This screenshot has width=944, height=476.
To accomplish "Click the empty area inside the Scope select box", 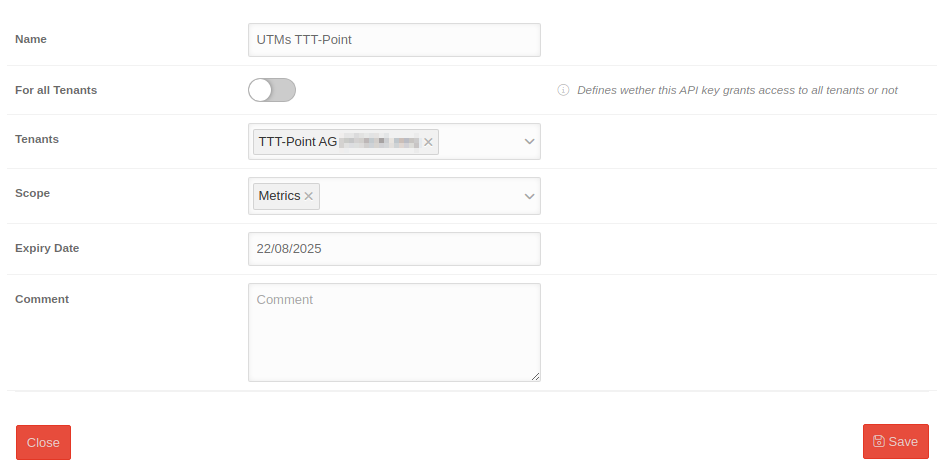I will coord(420,196).
